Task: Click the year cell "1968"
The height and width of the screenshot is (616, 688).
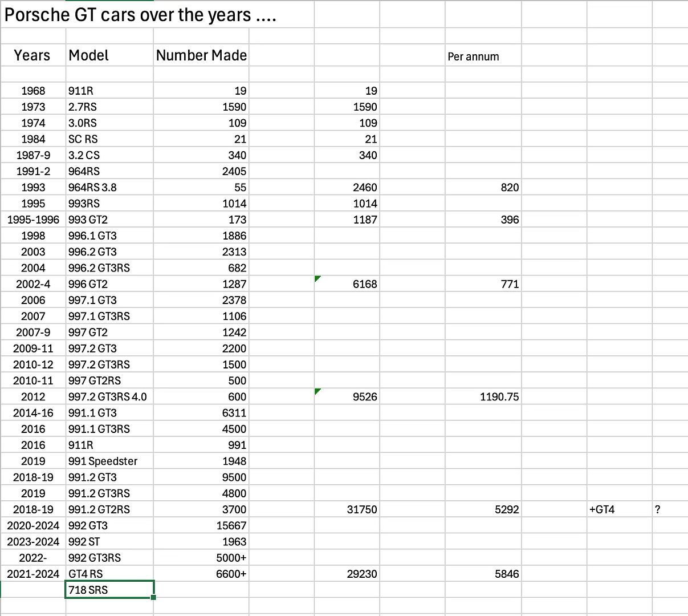Action: coord(33,91)
